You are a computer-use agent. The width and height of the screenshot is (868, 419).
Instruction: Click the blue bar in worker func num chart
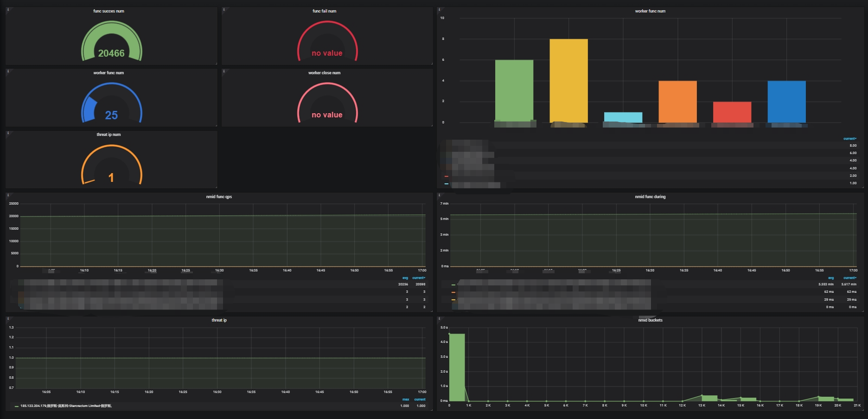click(786, 102)
